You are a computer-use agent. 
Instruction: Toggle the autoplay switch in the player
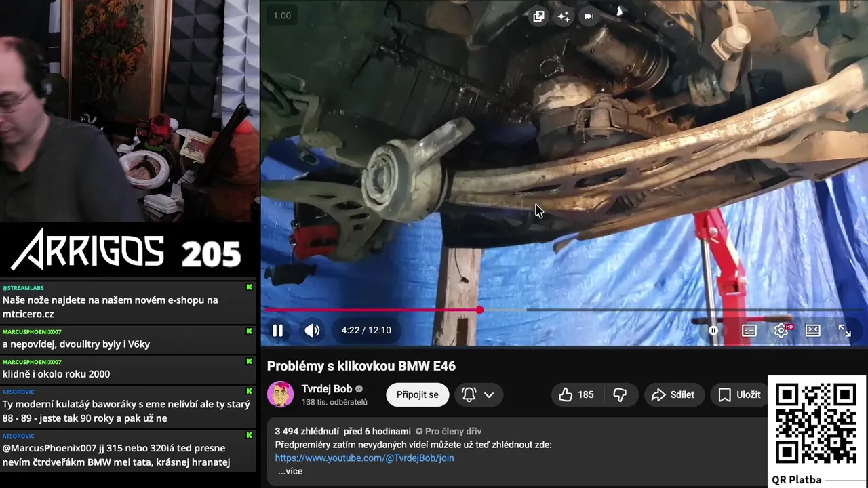pos(713,330)
